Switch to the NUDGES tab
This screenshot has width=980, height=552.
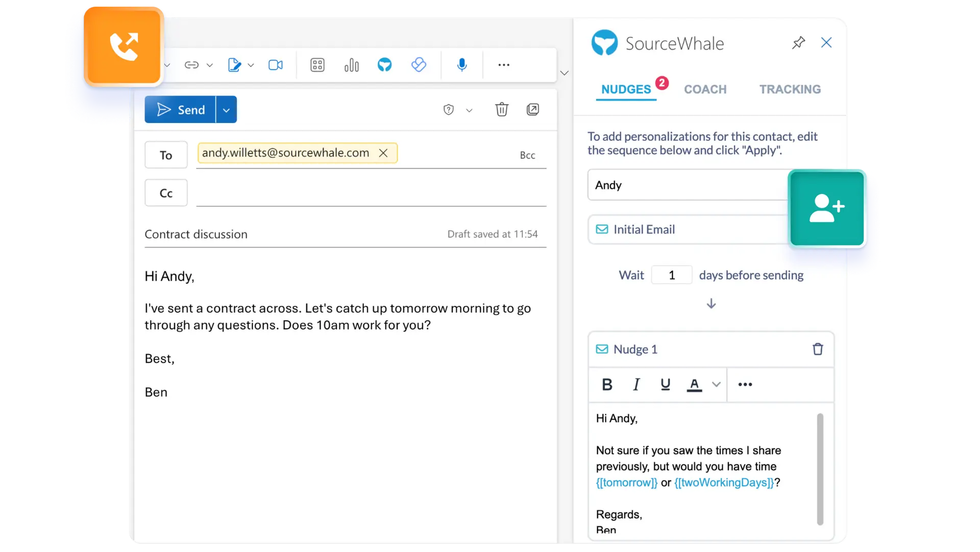click(x=626, y=89)
